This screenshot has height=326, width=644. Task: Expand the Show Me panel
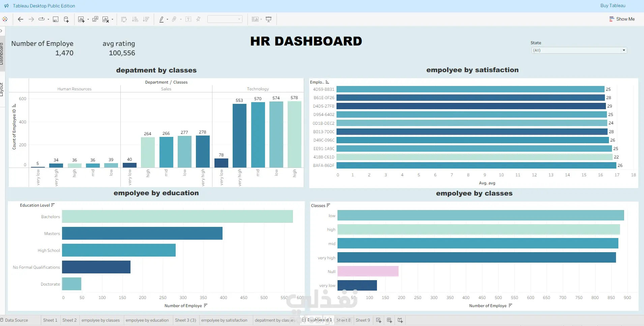(622, 19)
